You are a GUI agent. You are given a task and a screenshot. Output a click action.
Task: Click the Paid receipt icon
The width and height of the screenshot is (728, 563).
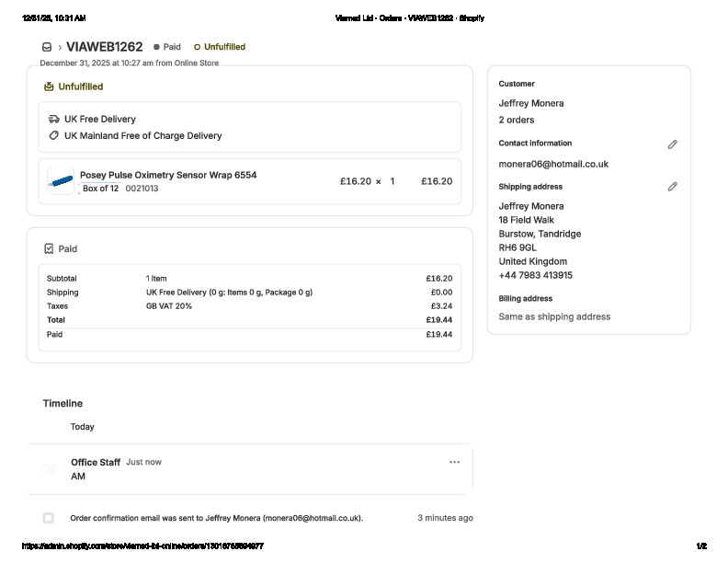point(49,248)
